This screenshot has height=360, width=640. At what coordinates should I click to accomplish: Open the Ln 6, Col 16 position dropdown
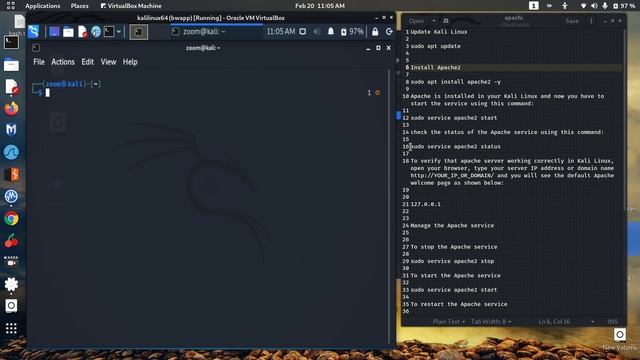pos(566,322)
